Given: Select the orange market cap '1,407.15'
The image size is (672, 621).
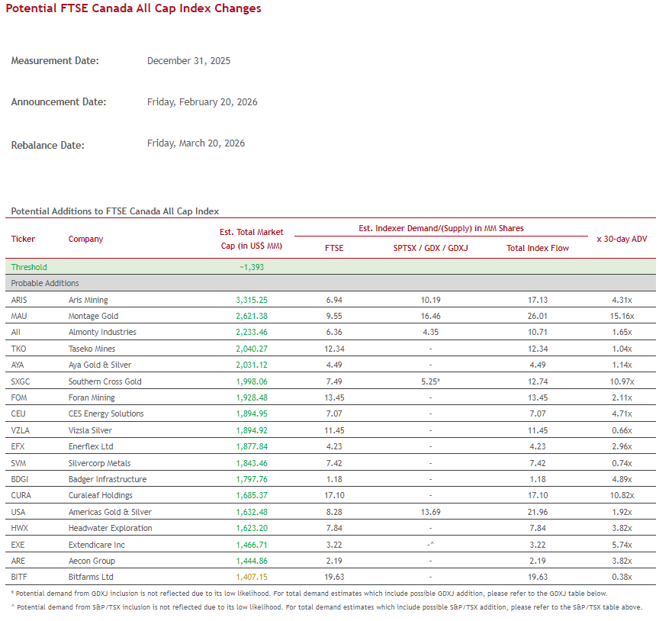Looking at the screenshot, I should click(x=252, y=578).
